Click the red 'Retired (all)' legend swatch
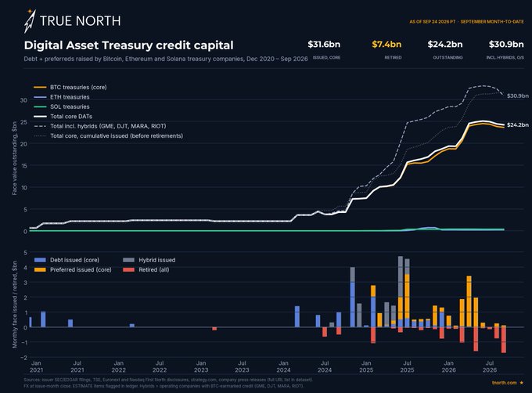Viewport: 532px width, 393px height. (128, 270)
